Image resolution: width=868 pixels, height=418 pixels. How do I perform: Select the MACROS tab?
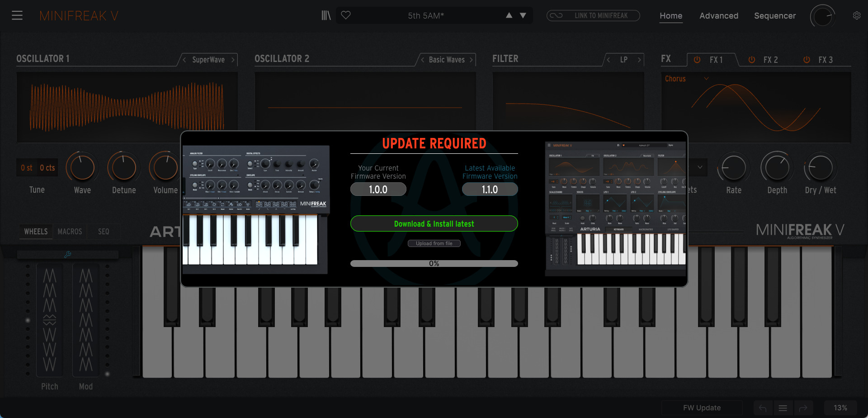click(x=70, y=232)
